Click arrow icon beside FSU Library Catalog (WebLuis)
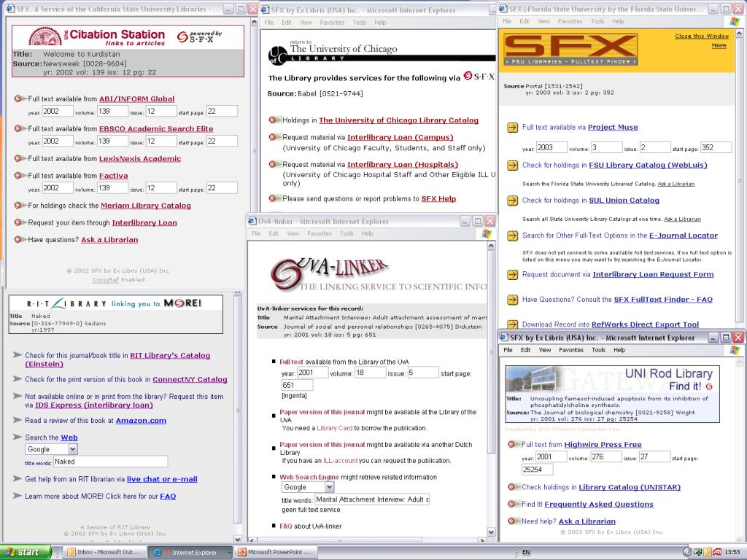Viewport: 747px width, 560px height. [x=513, y=166]
